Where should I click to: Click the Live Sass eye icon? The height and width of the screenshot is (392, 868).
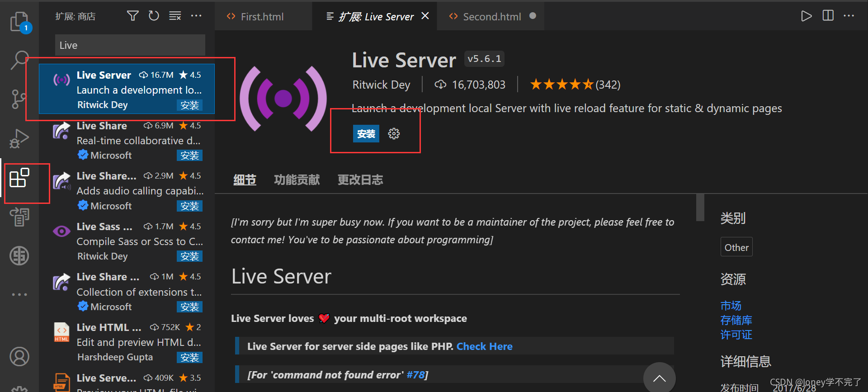[61, 231]
